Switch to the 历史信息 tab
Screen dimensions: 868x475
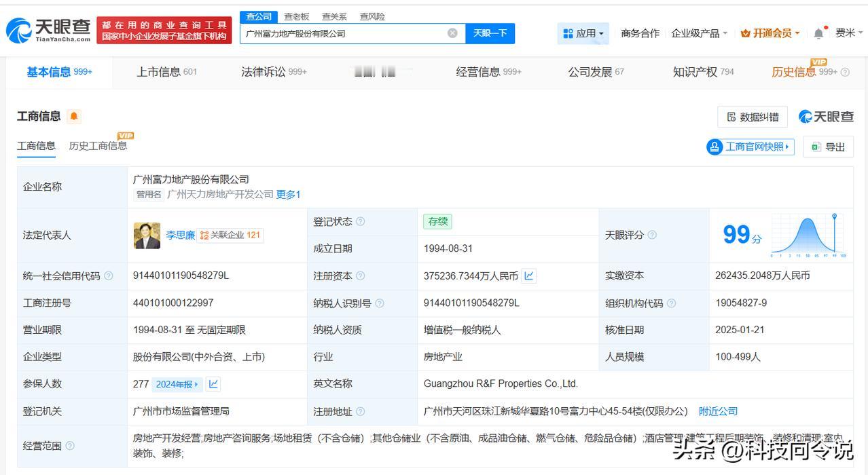coord(804,72)
